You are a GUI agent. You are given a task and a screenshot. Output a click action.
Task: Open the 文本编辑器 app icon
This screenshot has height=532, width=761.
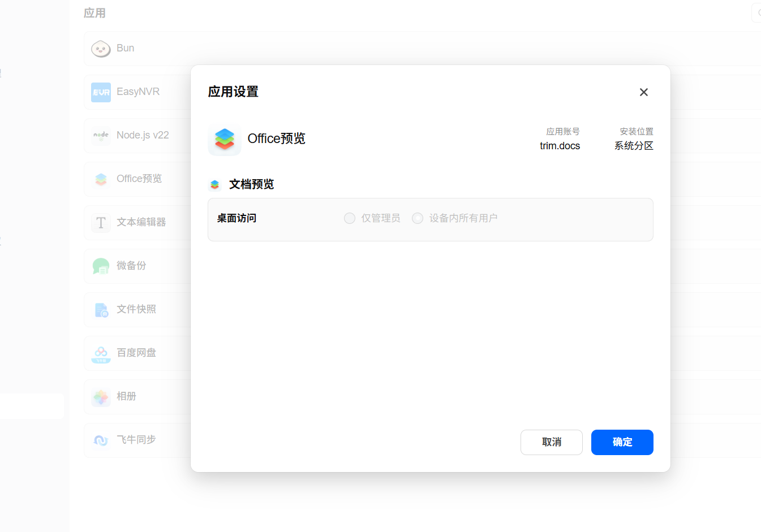point(101,223)
